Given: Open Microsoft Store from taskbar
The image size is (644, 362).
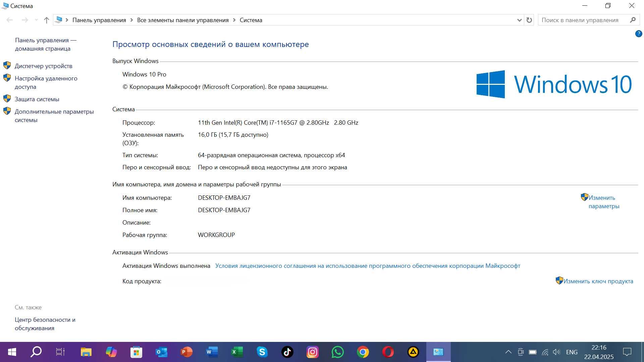Looking at the screenshot, I should tap(136, 352).
